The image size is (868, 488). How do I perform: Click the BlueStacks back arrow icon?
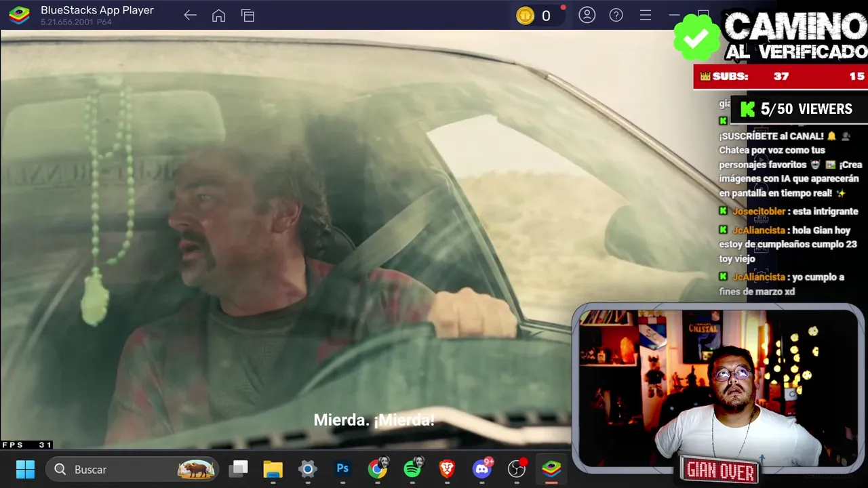click(x=190, y=16)
